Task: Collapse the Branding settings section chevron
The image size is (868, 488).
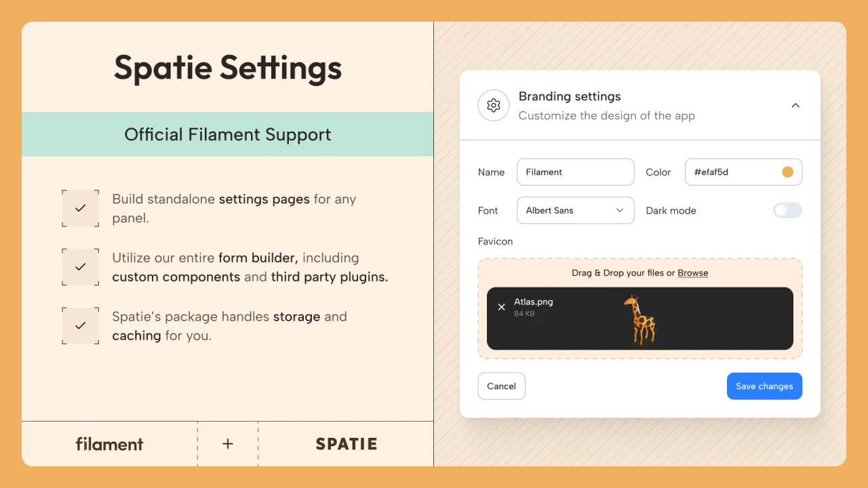Action: tap(795, 106)
